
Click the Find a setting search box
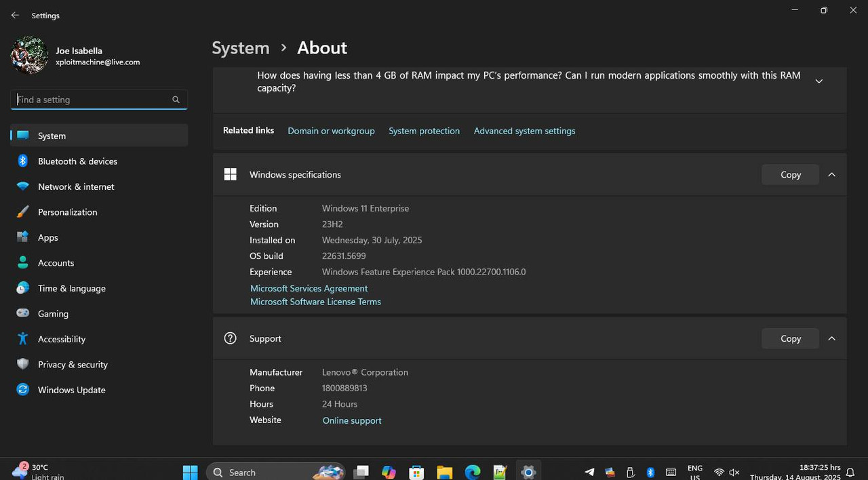[99, 100]
